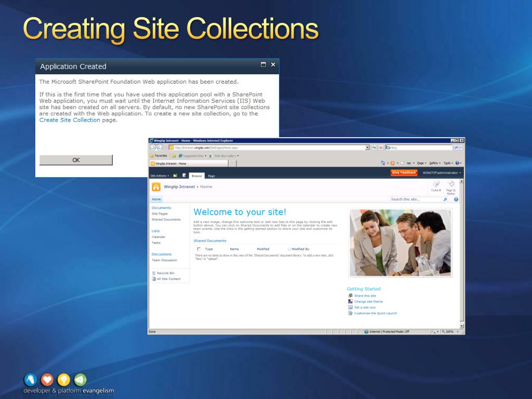
Task: Open the Team Discussion link
Action: [164, 260]
